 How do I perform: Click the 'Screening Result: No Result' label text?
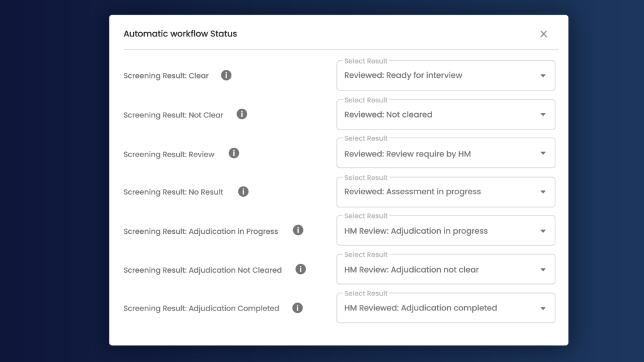pyautogui.click(x=173, y=192)
